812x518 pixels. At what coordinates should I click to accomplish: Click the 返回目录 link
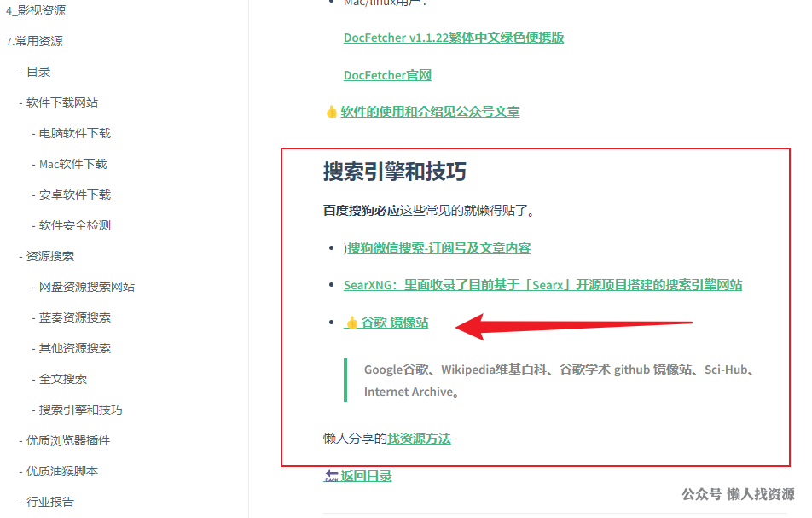[x=366, y=476]
